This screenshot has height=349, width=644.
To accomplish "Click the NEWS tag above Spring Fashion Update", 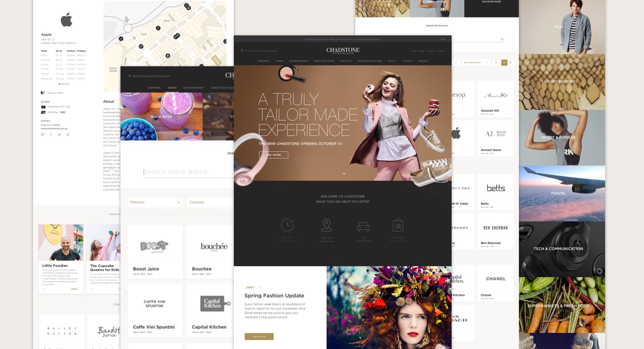I will tap(250, 287).
